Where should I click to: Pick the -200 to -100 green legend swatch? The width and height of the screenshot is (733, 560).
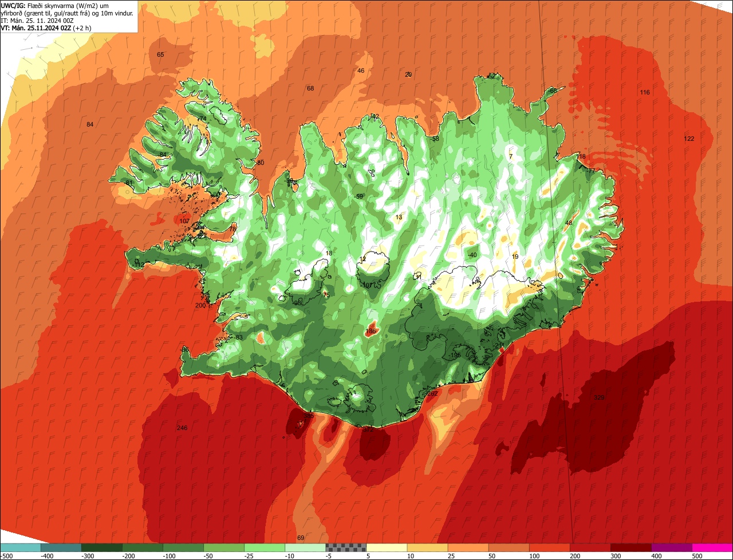142,547
